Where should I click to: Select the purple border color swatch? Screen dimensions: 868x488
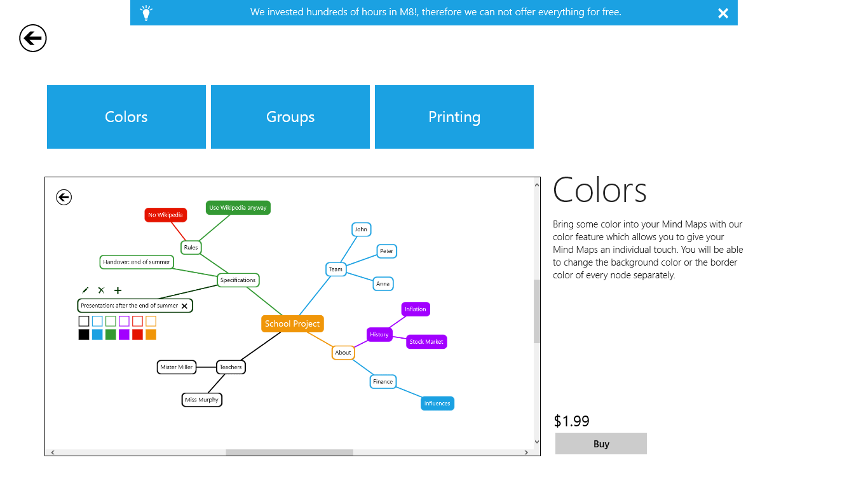[124, 321]
